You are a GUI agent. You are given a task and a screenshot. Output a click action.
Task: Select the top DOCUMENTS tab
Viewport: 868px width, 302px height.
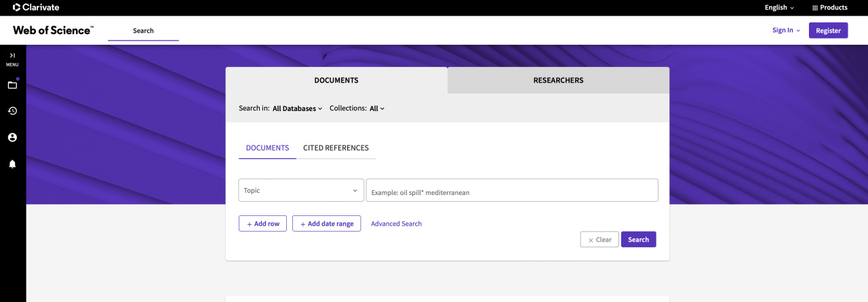[336, 80]
